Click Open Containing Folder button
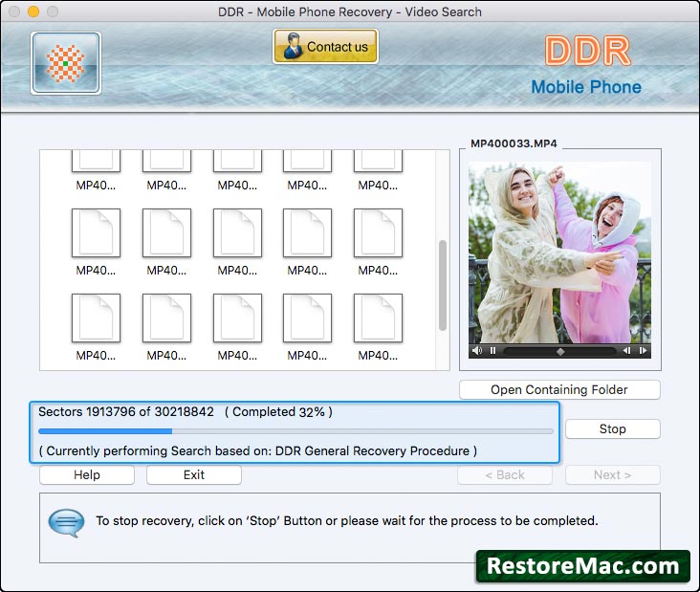 (559, 390)
